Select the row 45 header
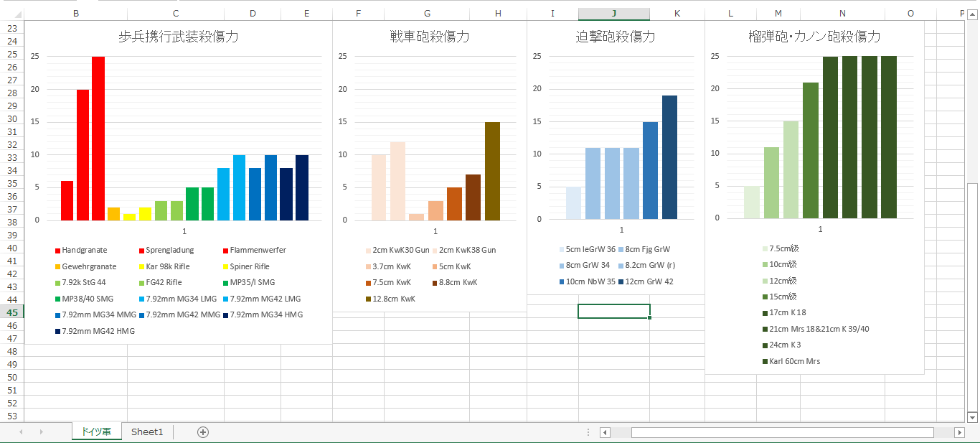 [11, 312]
